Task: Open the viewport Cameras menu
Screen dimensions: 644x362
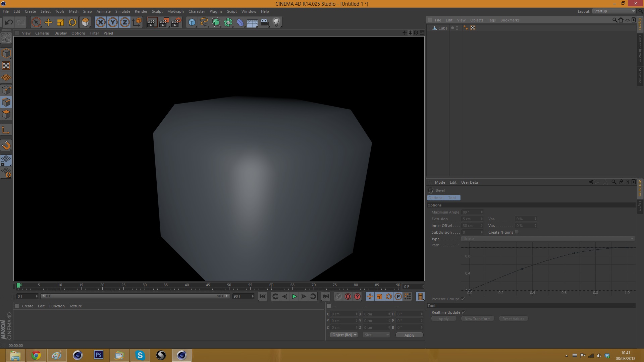Action: pyautogui.click(x=42, y=33)
